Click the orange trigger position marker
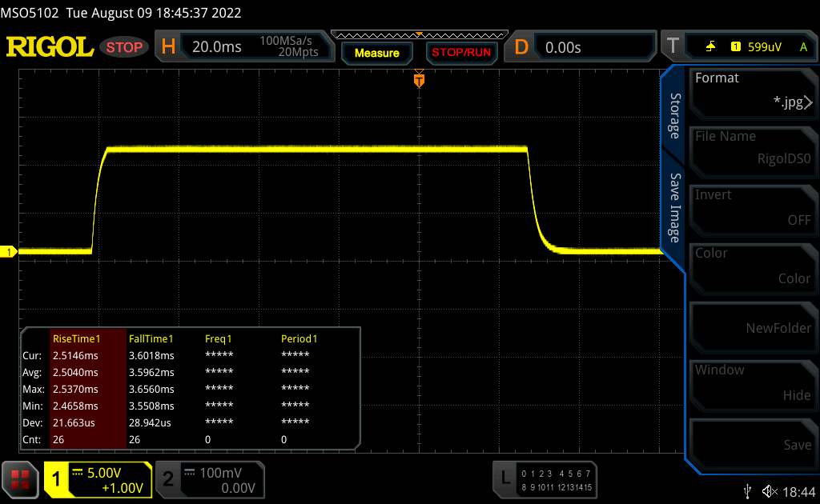Image resolution: width=820 pixels, height=504 pixels. coord(418,80)
